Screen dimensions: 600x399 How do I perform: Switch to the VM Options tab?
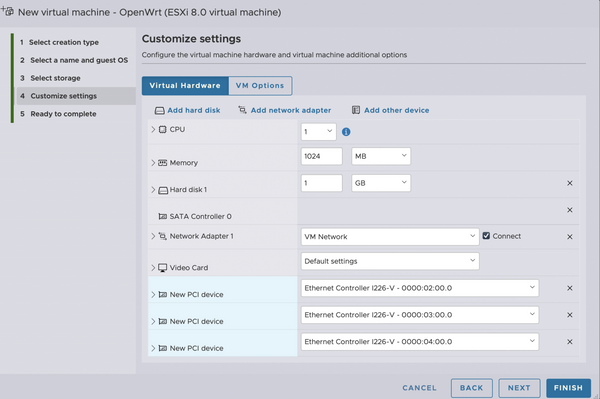tap(260, 86)
